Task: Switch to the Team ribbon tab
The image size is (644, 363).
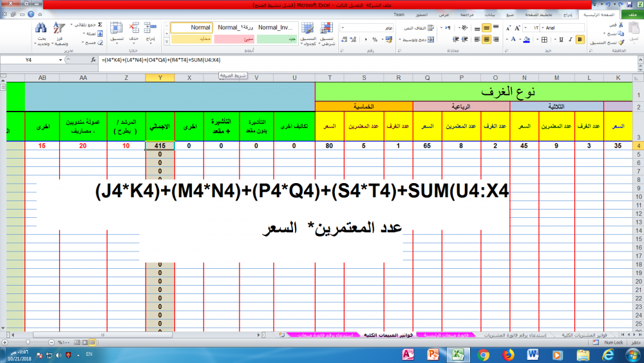Action: pyautogui.click(x=399, y=14)
